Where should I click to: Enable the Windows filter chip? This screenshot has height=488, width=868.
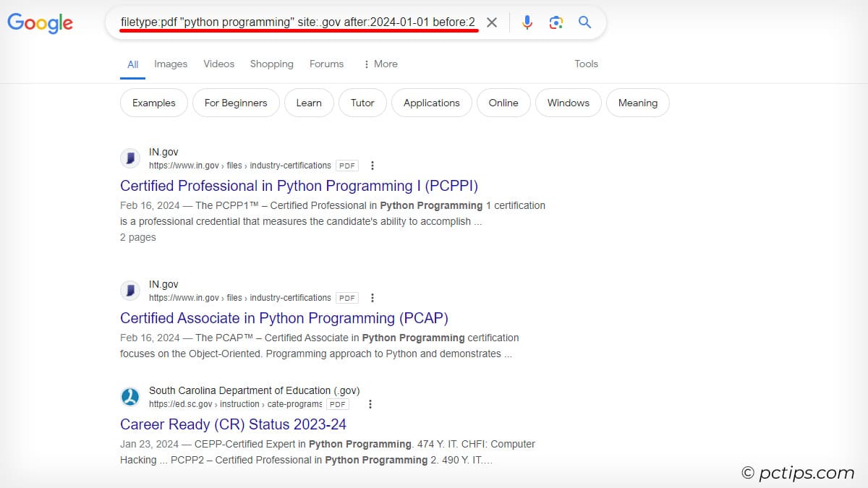point(568,103)
